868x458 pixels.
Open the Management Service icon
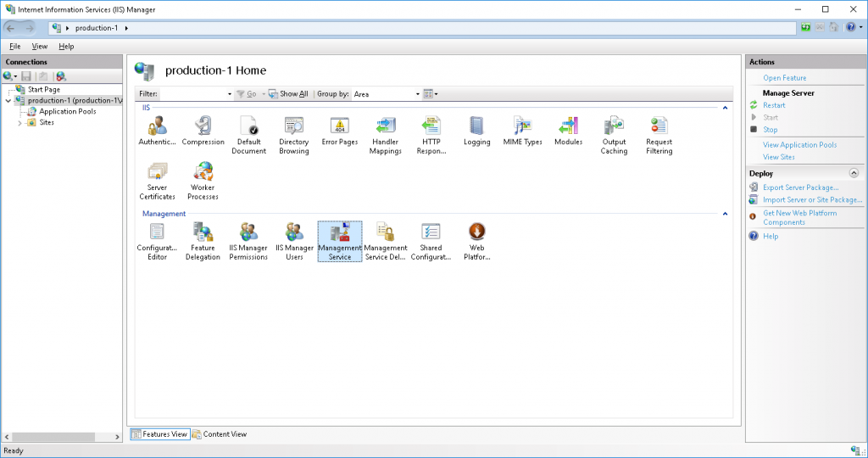click(x=339, y=233)
